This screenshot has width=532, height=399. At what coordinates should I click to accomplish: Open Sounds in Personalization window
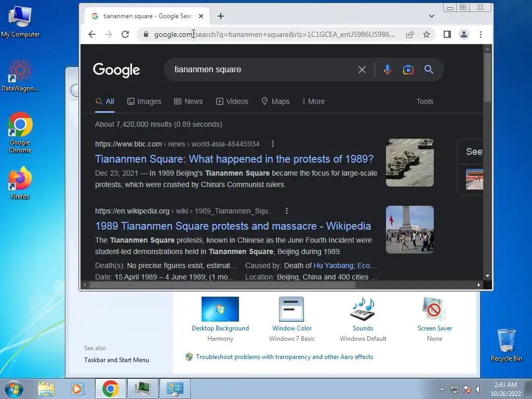tap(363, 319)
